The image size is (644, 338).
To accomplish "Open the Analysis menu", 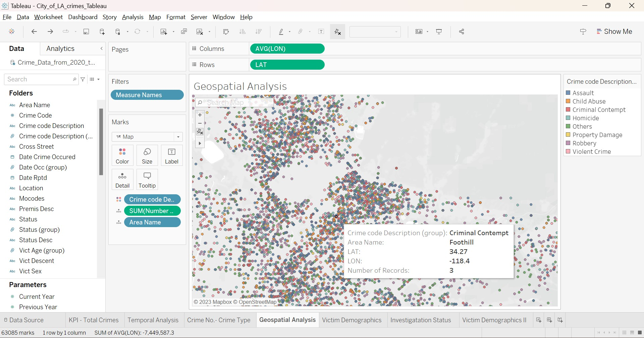I will click(x=132, y=17).
